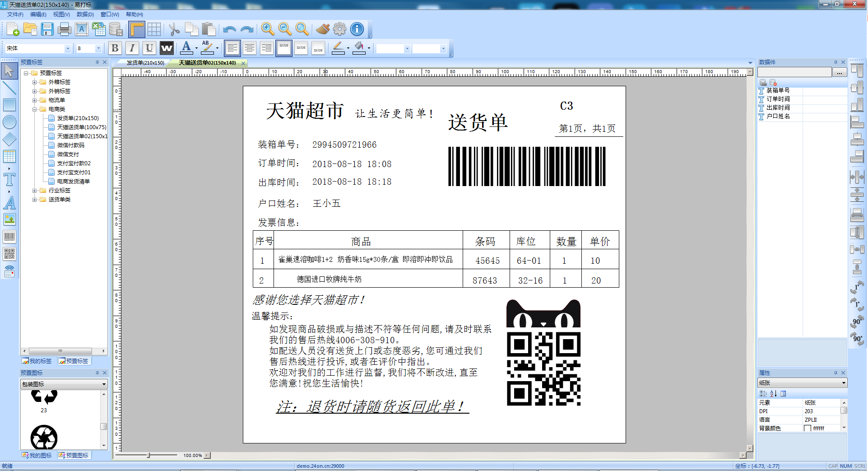868x471 pixels.
Task: Create a new label document
Action: pyautogui.click(x=13, y=29)
